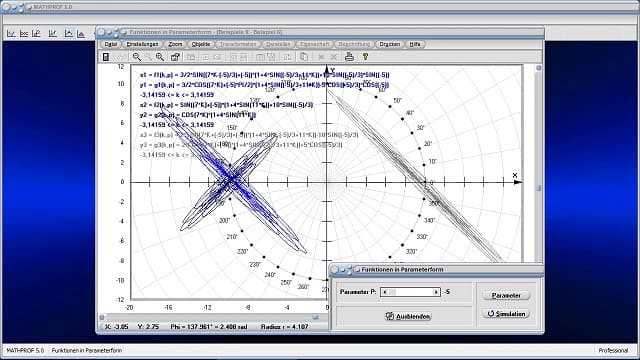This screenshot has height=360, width=640.
Task: Click the Parameter P value -5
Action: coord(447,292)
